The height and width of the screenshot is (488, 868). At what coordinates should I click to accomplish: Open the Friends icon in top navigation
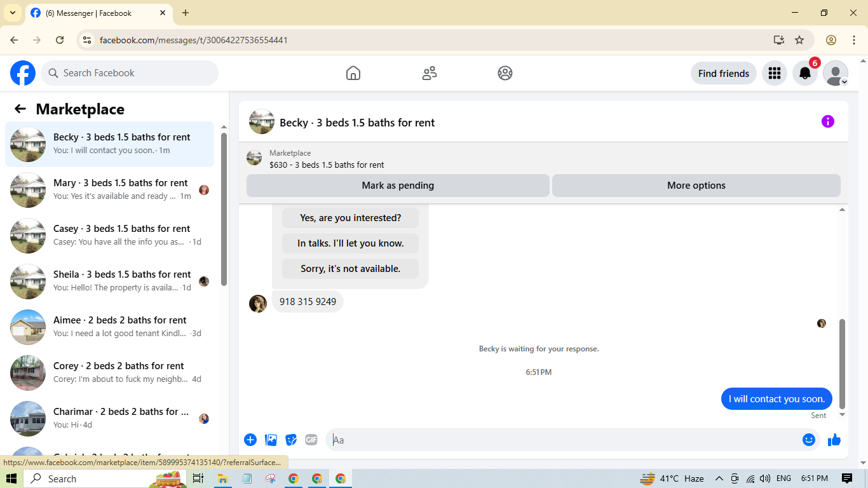click(x=430, y=73)
